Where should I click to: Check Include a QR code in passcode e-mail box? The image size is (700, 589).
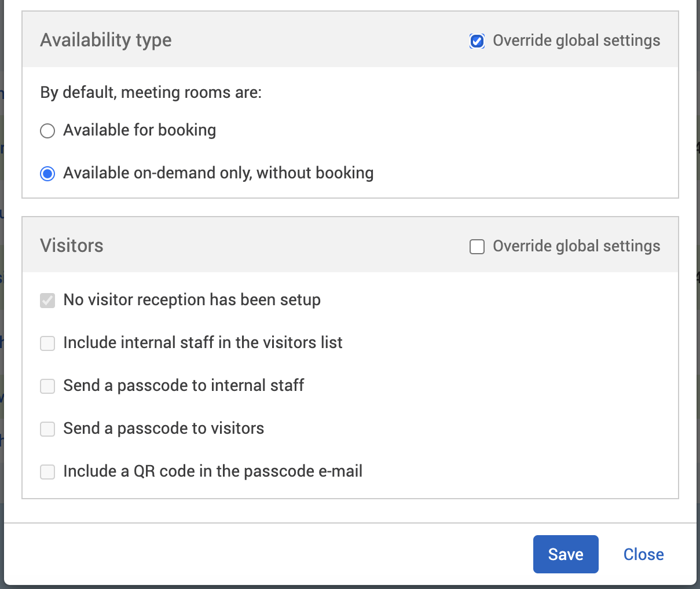[x=47, y=471]
